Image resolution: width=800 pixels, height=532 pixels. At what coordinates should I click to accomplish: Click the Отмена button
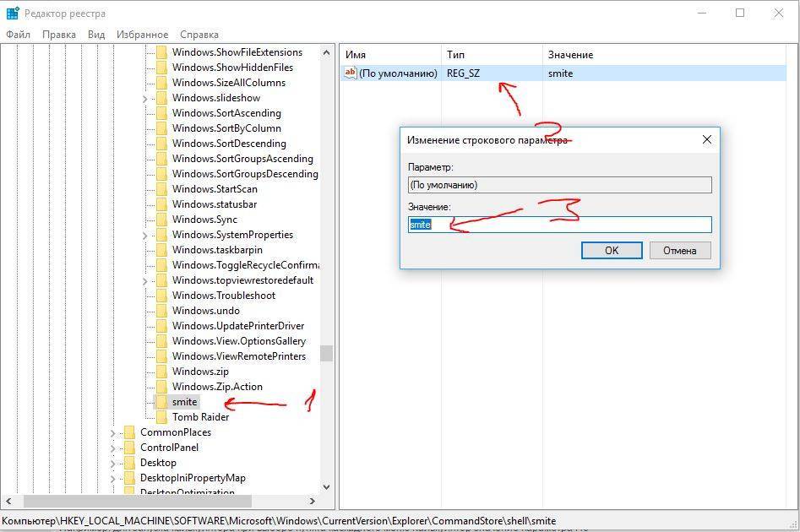pos(679,250)
